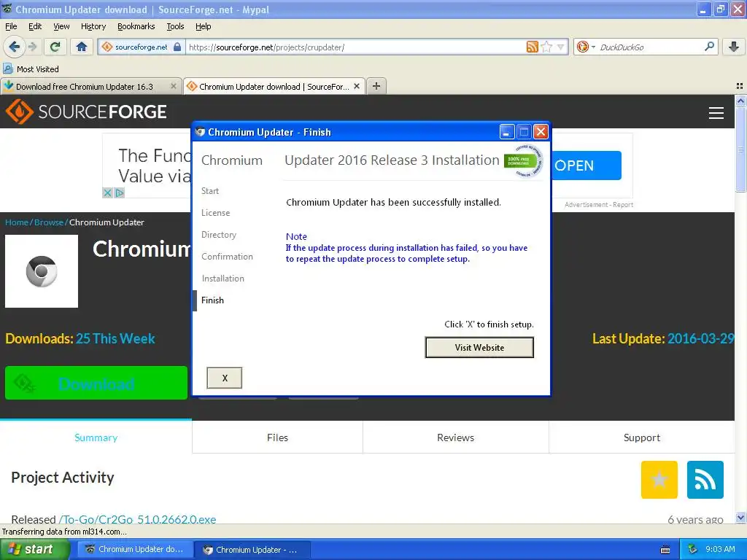Viewport: 747px width, 560px height.
Task: Open the Windows start button
Action: [34, 549]
